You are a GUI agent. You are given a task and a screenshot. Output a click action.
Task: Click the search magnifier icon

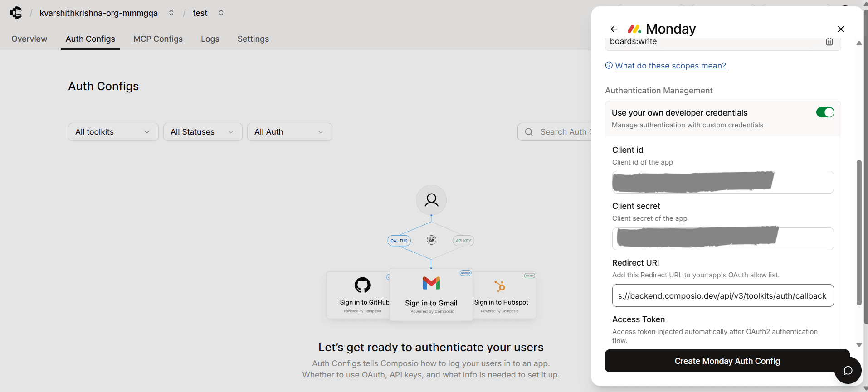[x=529, y=132]
